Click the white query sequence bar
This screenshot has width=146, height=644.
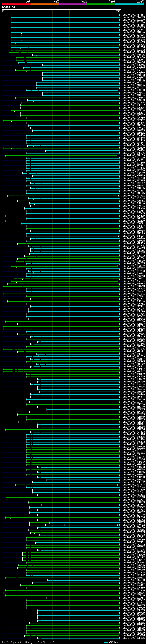coord(61,10)
